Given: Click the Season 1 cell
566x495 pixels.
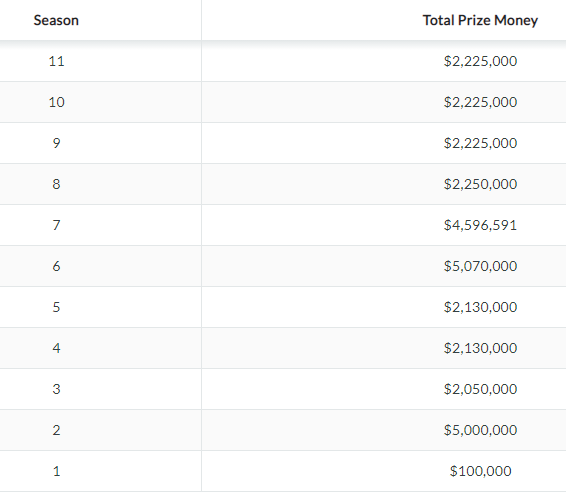Looking at the screenshot, I should point(56,471).
